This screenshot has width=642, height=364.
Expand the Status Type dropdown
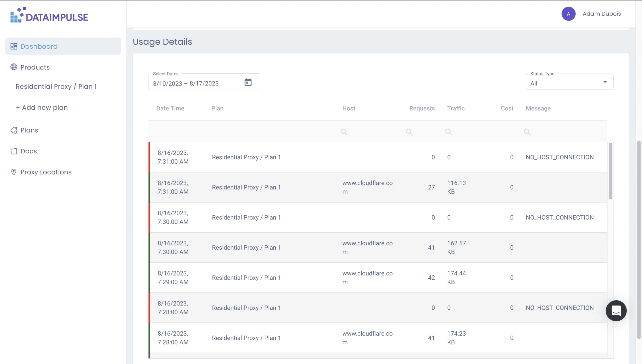point(570,82)
